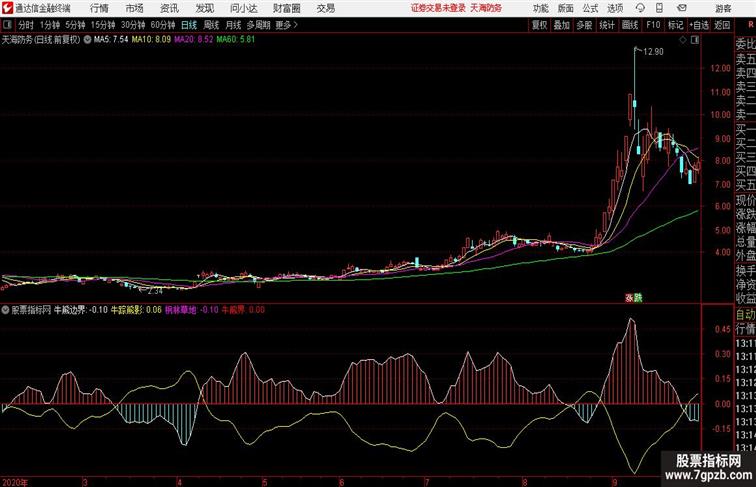The width and height of the screenshot is (756, 487).
Task: Click the MA20: 8.52 indicator label
Action: [x=193, y=40]
